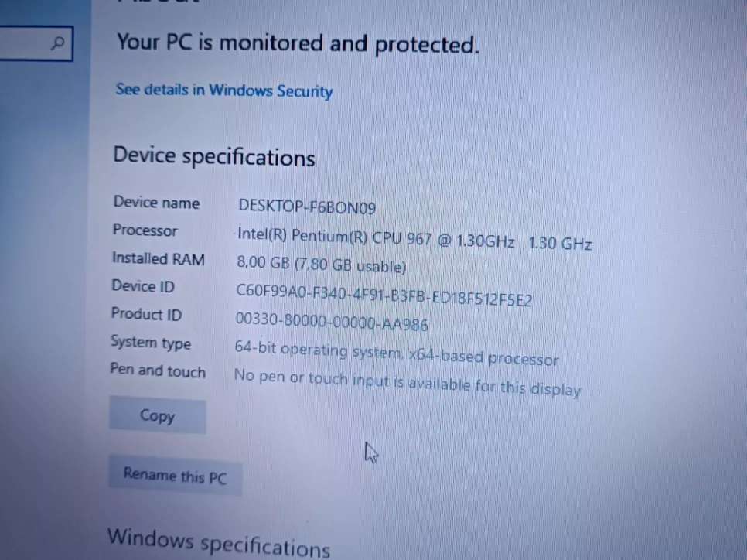Click the Device specifications heading
747x560 pixels.
tap(214, 157)
